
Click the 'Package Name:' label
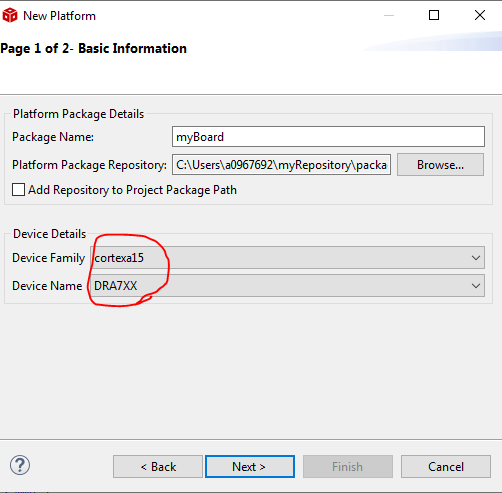coord(53,137)
